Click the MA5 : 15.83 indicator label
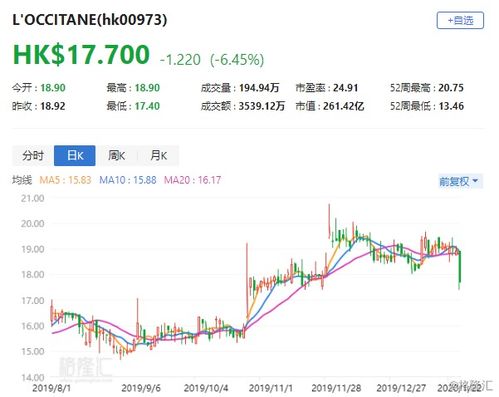The width and height of the screenshot is (499, 397). [x=65, y=180]
